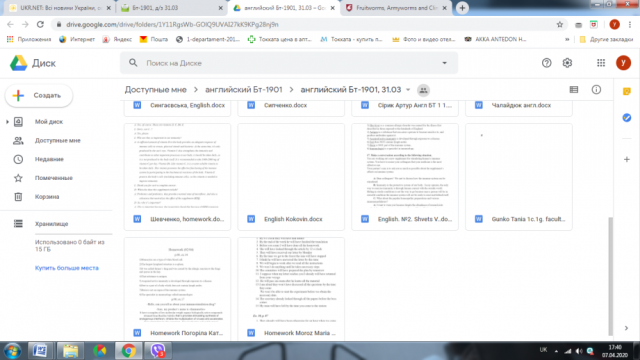Viewport: 640px width, 360px height.
Task: Click the Google Drive logo
Action: pyautogui.click(x=18, y=63)
